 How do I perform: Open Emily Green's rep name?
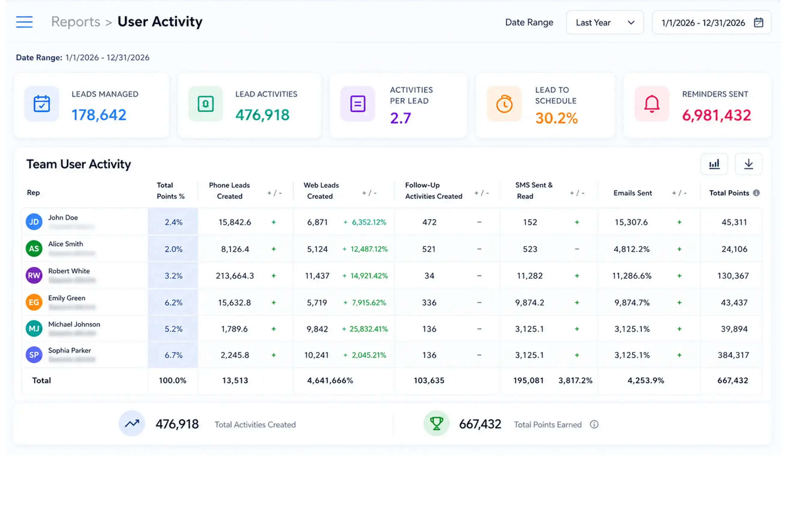(67, 298)
